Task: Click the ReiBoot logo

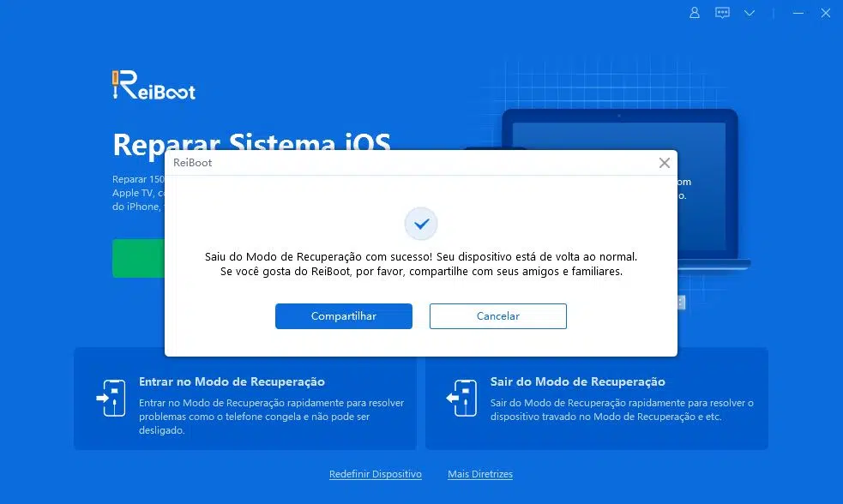Action: tap(154, 85)
